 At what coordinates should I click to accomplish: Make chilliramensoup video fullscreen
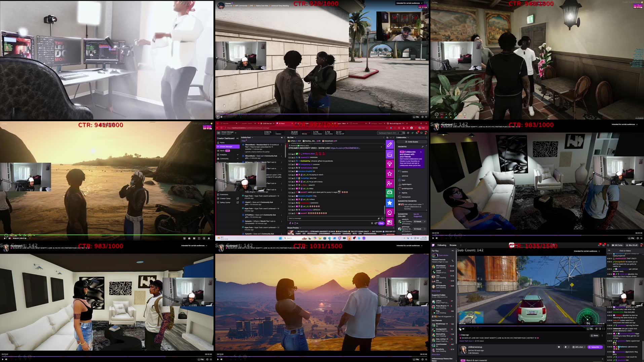604,329
